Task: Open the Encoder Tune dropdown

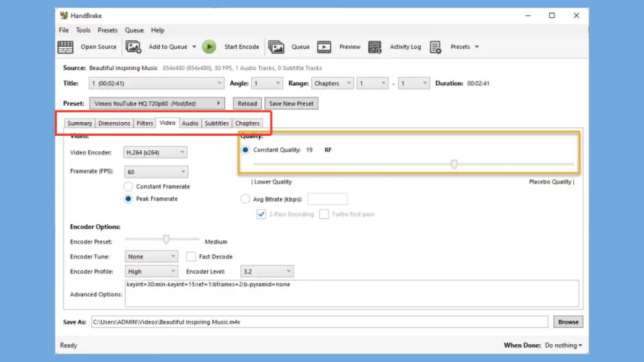Action: (151, 257)
